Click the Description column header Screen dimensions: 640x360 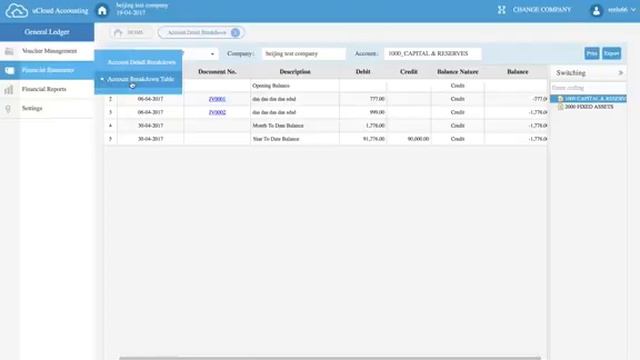click(x=295, y=72)
